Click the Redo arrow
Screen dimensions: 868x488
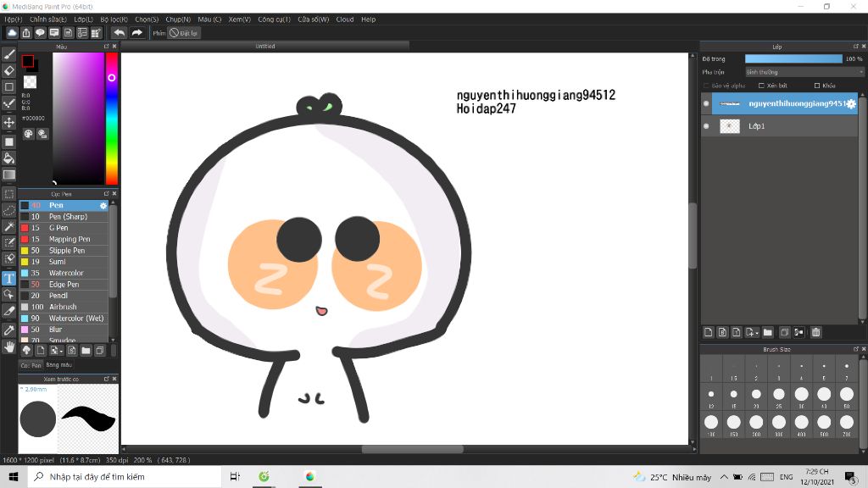tap(136, 33)
